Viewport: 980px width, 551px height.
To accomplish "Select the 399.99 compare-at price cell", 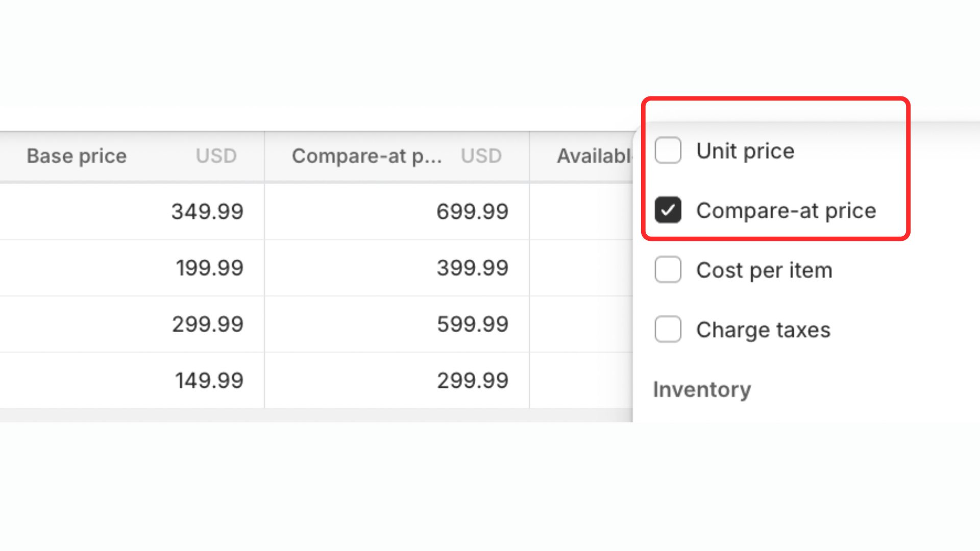I will coord(472,268).
